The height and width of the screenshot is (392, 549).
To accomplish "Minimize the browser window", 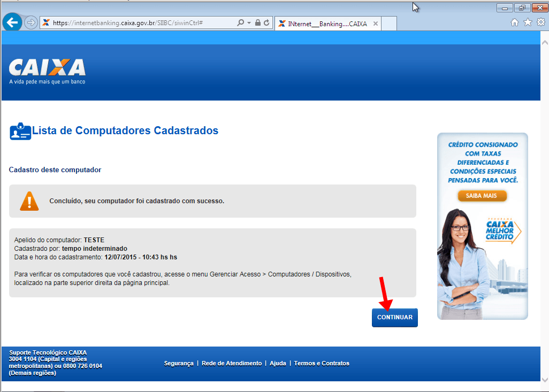I will click(505, 7).
